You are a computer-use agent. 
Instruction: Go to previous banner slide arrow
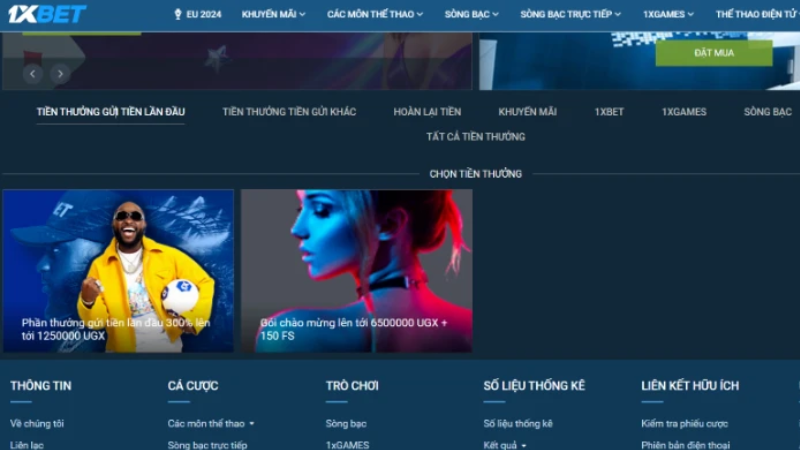(x=33, y=74)
